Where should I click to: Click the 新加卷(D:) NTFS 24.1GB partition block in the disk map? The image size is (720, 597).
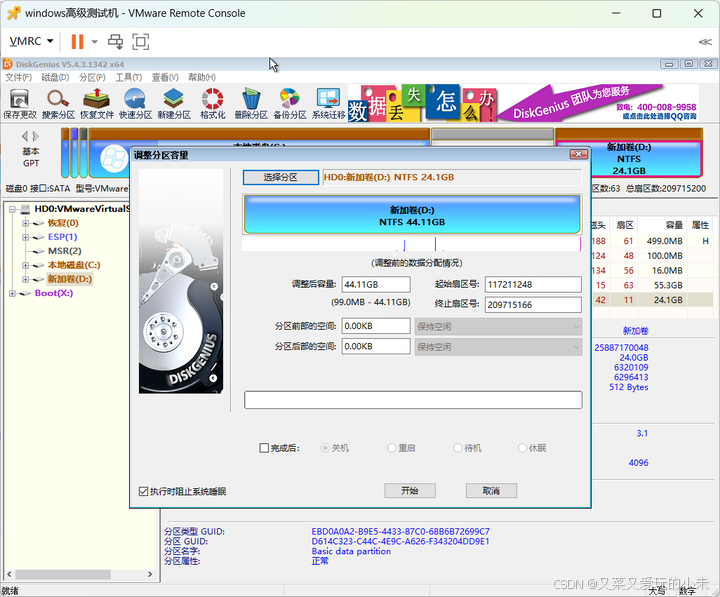pyautogui.click(x=629, y=159)
